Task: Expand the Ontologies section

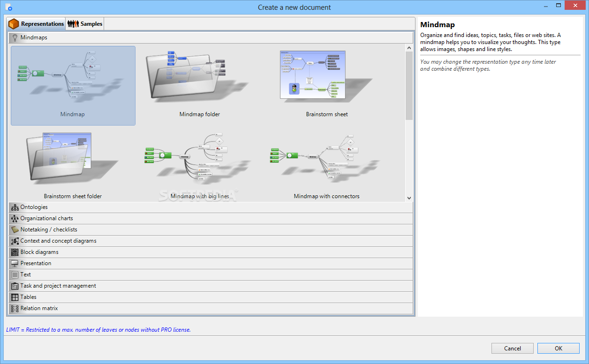Action: 211,207
